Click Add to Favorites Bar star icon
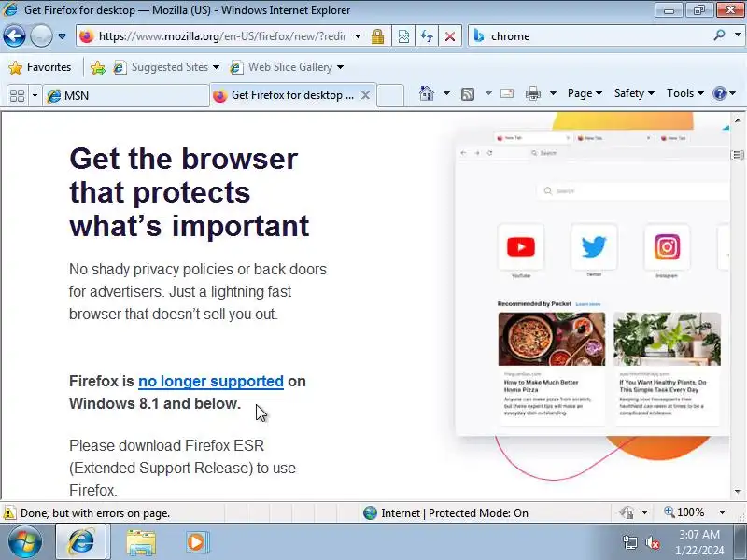Viewport: 747px width, 560px height. pos(98,67)
